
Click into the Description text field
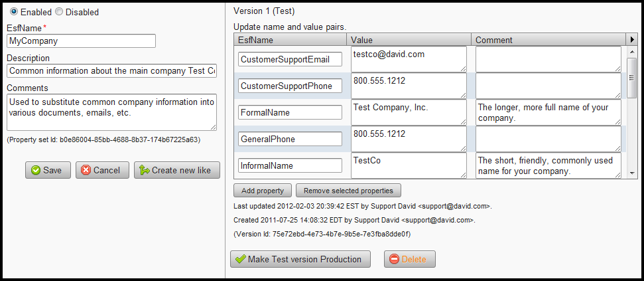tap(111, 71)
